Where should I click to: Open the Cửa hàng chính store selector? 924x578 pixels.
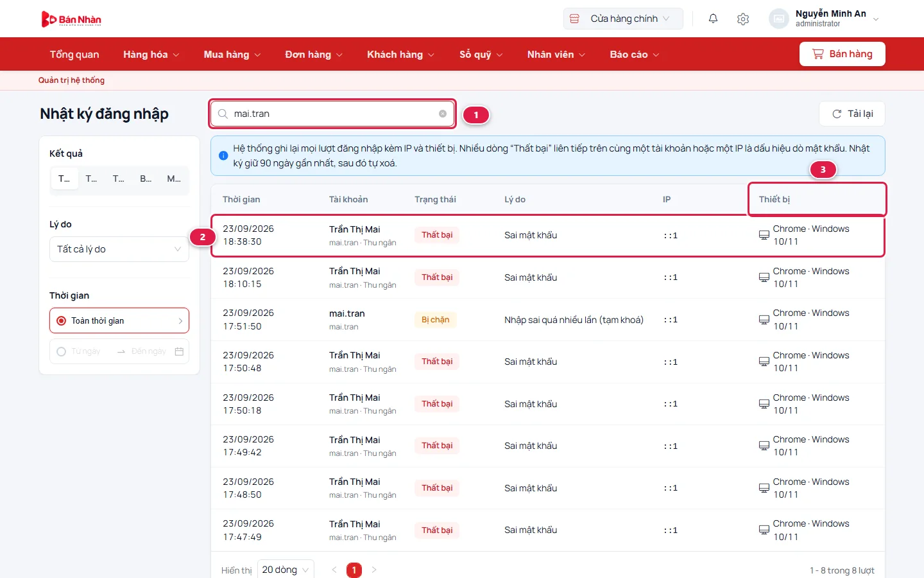(x=623, y=19)
